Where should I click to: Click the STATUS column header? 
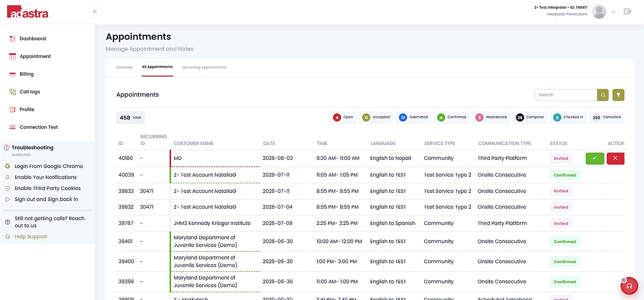pos(558,144)
